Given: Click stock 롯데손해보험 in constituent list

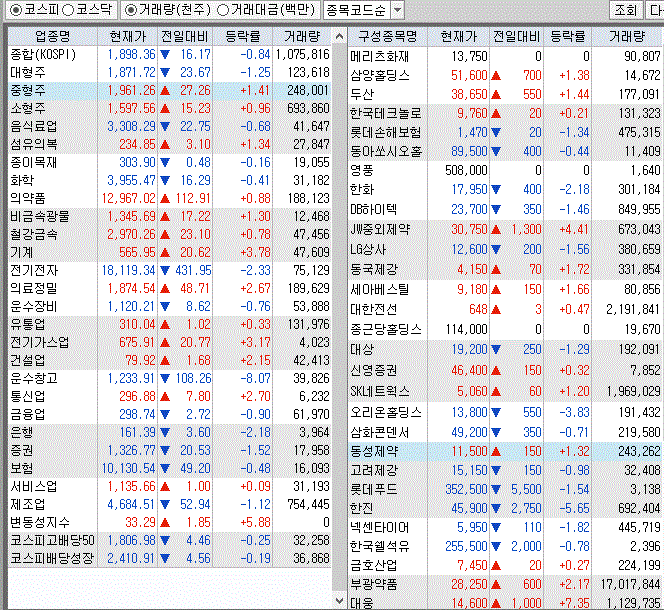Looking at the screenshot, I should (x=386, y=133).
